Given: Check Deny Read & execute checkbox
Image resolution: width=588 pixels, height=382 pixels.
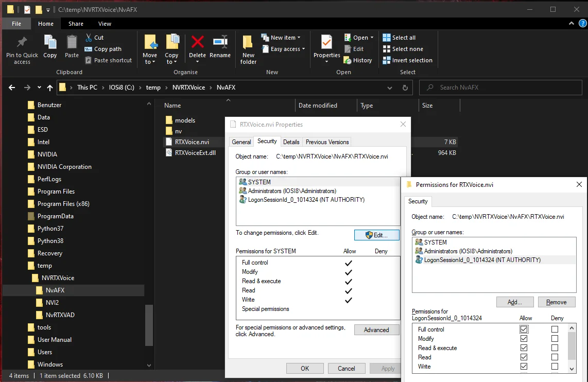Looking at the screenshot, I should 555,348.
